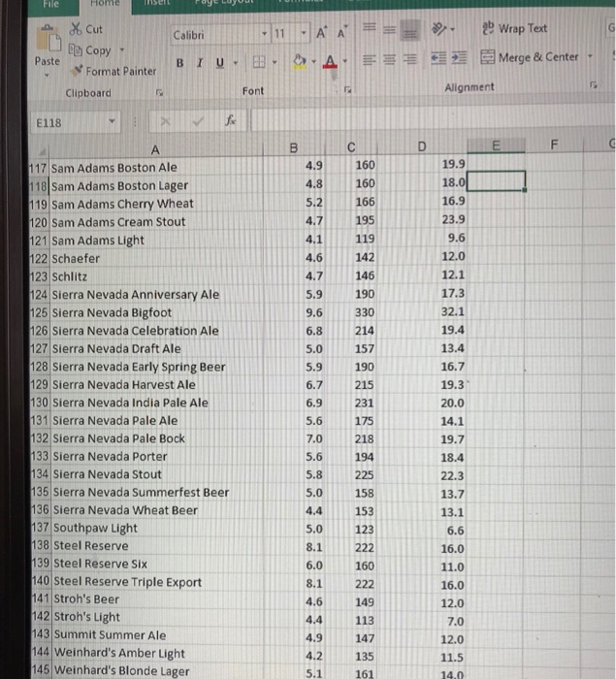
Task: Open Font group dialog launcher
Action: click(x=347, y=89)
